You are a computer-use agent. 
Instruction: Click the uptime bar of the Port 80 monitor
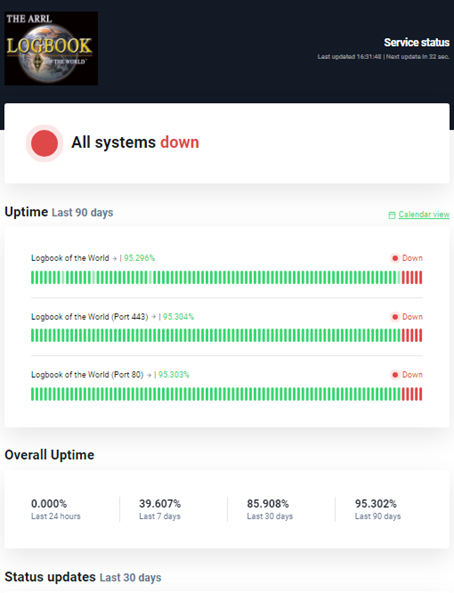[227, 394]
